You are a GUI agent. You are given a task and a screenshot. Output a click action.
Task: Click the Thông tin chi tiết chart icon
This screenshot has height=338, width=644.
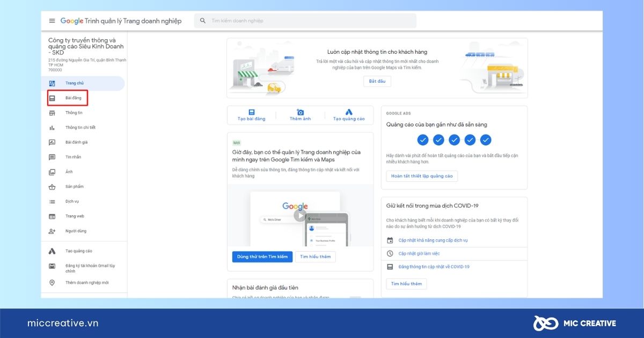(52, 128)
